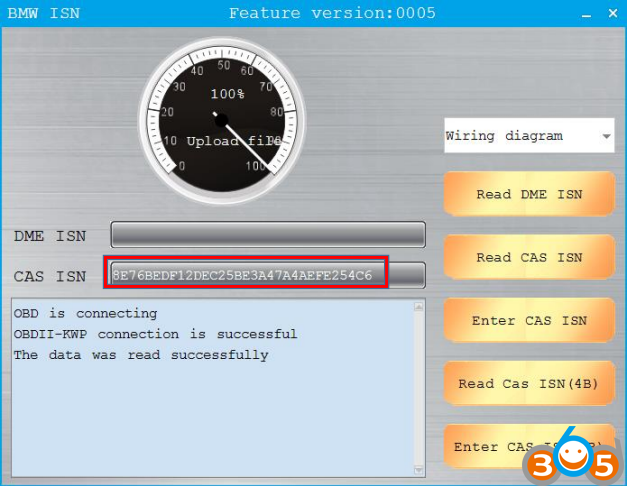Click the log scrollbar up arrow

(419, 305)
